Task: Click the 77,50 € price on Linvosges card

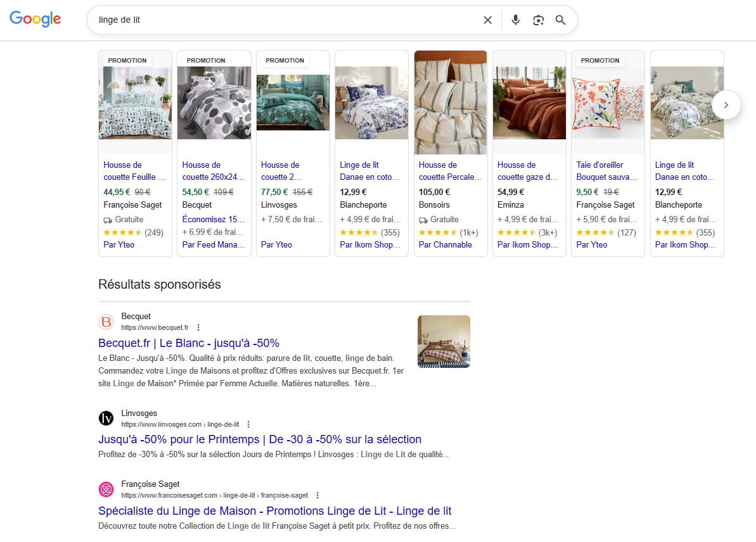Action: click(x=274, y=192)
